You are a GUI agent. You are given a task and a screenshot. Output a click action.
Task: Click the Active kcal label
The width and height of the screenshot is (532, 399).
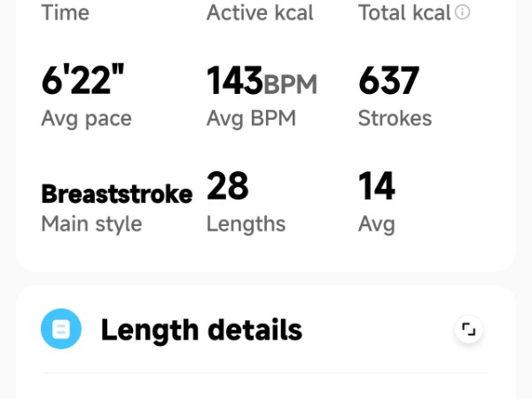click(260, 13)
